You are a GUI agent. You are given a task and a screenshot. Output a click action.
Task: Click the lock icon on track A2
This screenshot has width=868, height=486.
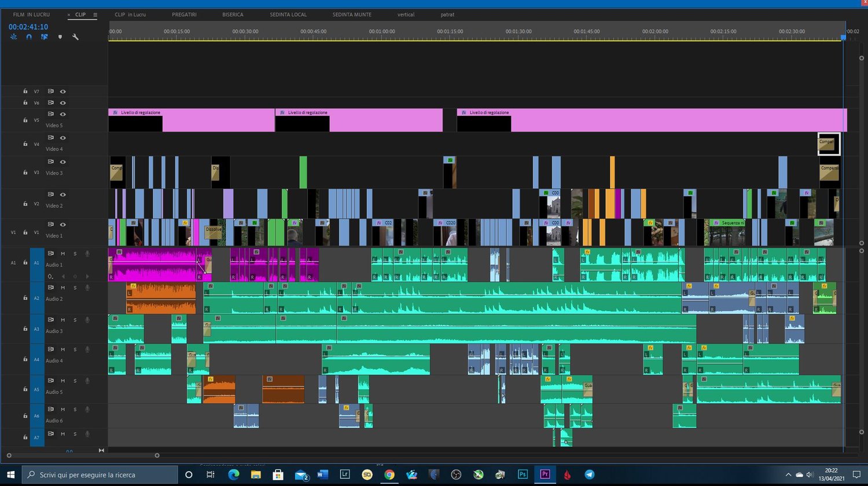coord(25,298)
